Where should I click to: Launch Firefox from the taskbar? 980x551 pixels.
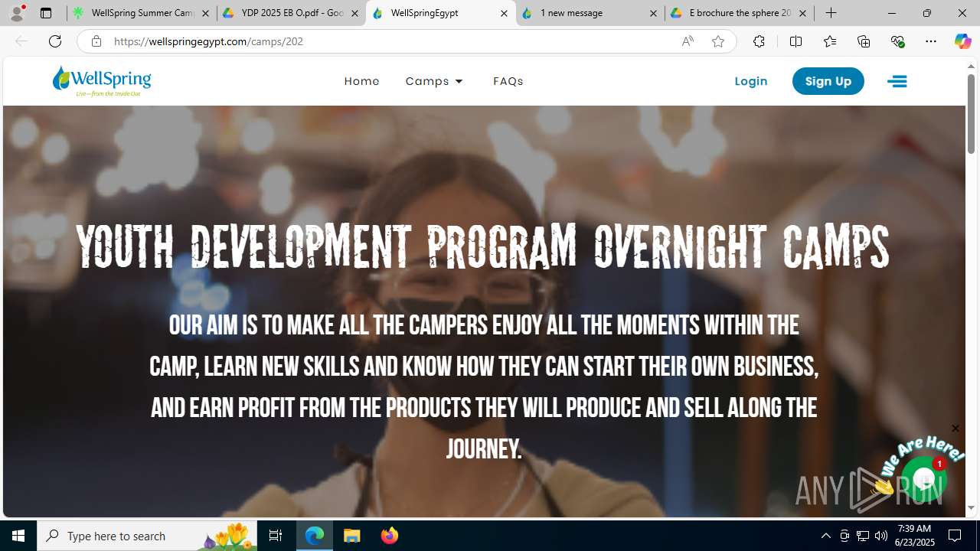point(390,536)
